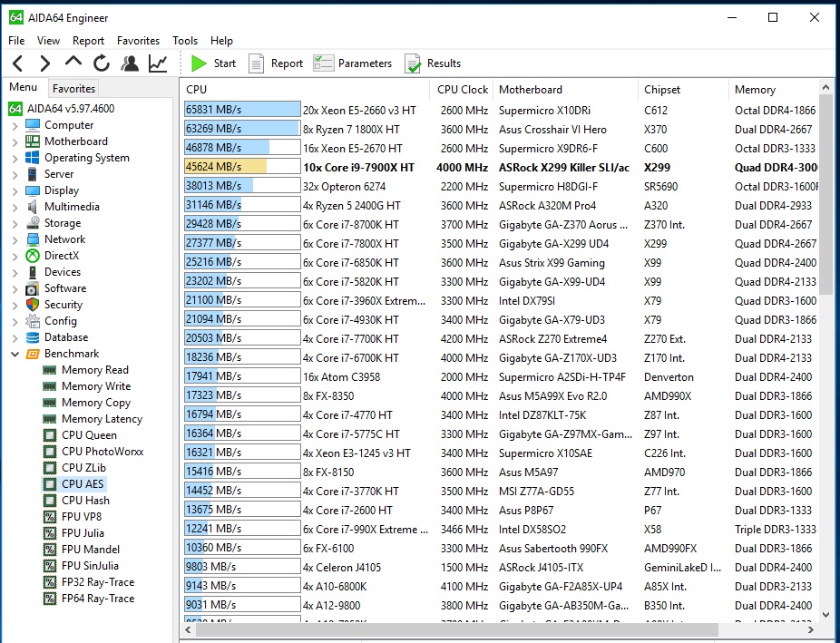Open the Memory Write benchmark

pos(87,386)
